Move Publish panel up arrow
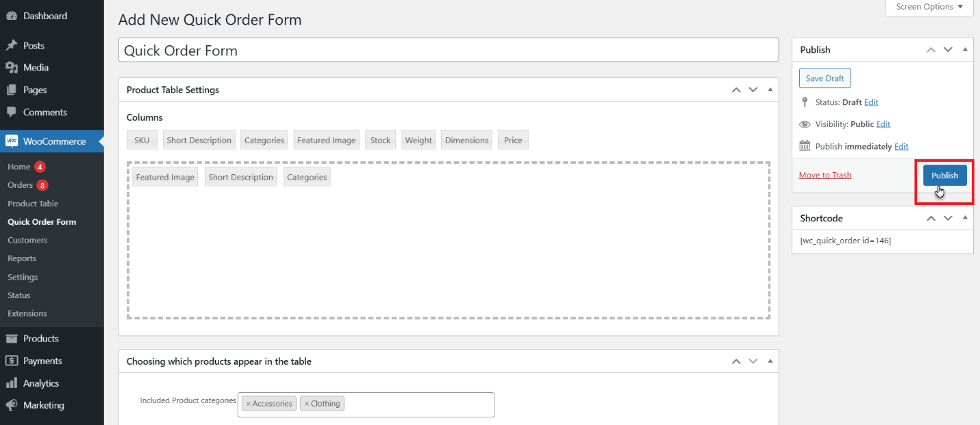Image resolution: width=980 pixels, height=425 pixels. click(x=931, y=49)
